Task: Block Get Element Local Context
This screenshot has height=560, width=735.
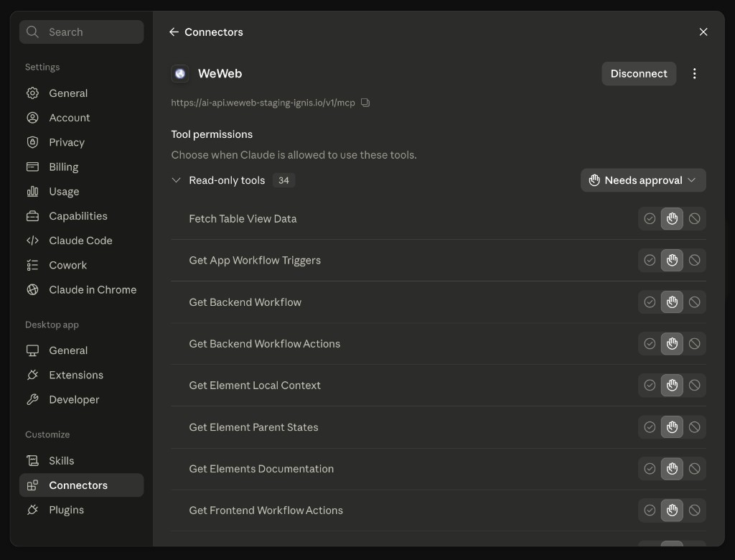Action: (694, 385)
